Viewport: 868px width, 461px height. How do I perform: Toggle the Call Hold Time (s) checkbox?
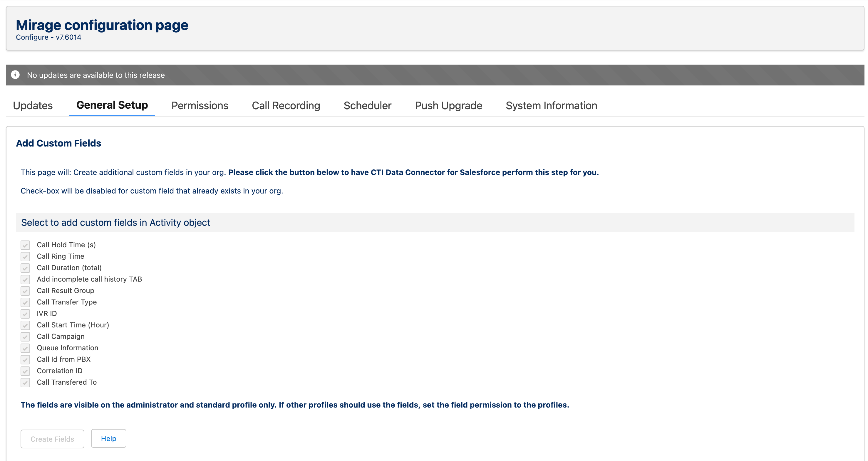click(x=25, y=245)
